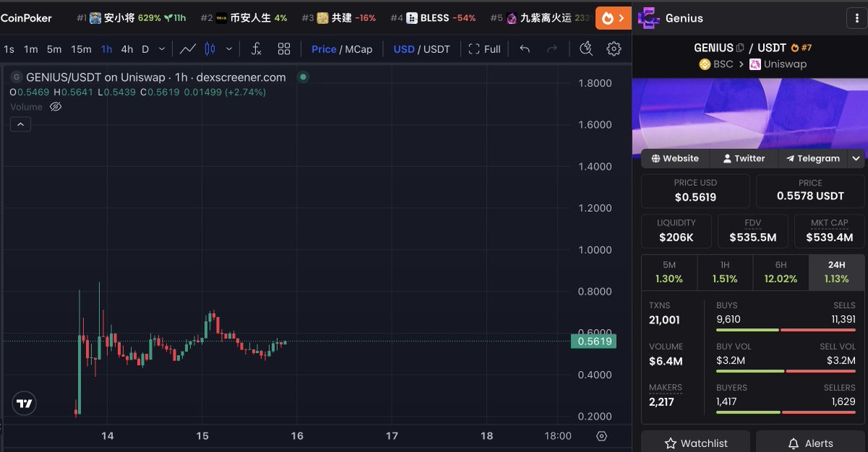Open the line chart style icon
868x452 pixels.
click(x=188, y=49)
